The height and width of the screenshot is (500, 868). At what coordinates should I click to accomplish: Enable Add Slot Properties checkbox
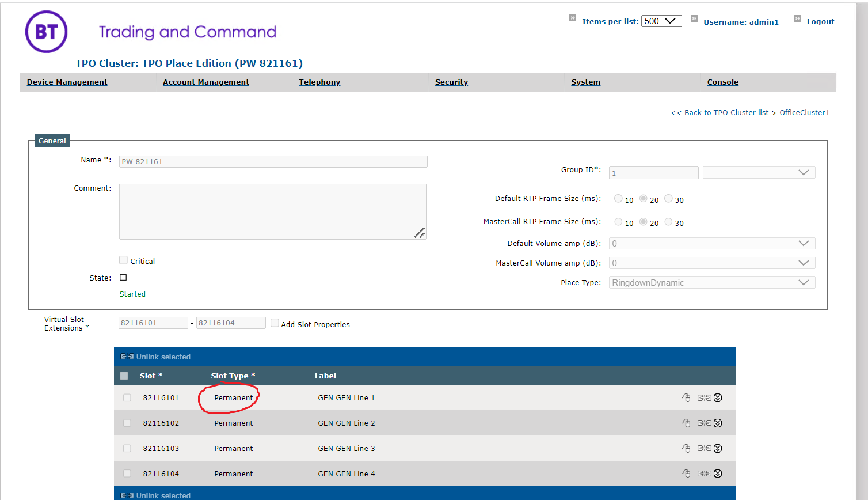[x=275, y=323]
